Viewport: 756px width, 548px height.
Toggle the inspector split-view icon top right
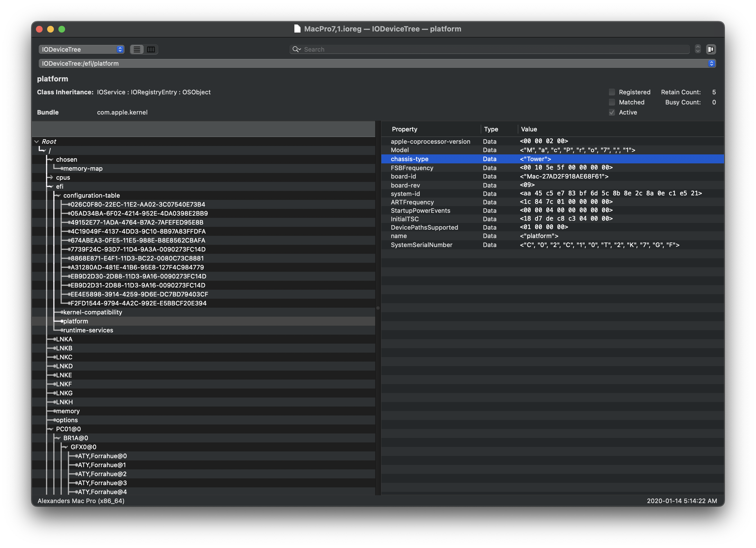[x=712, y=49]
